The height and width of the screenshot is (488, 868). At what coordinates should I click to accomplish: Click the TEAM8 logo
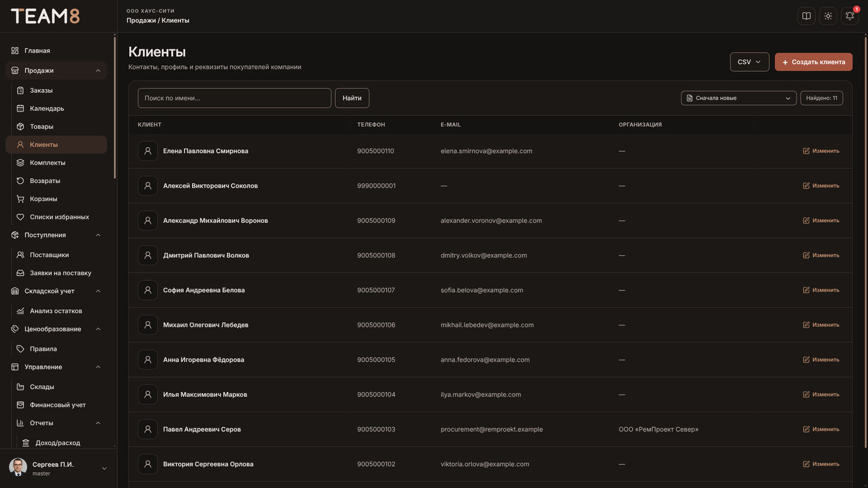click(x=45, y=16)
